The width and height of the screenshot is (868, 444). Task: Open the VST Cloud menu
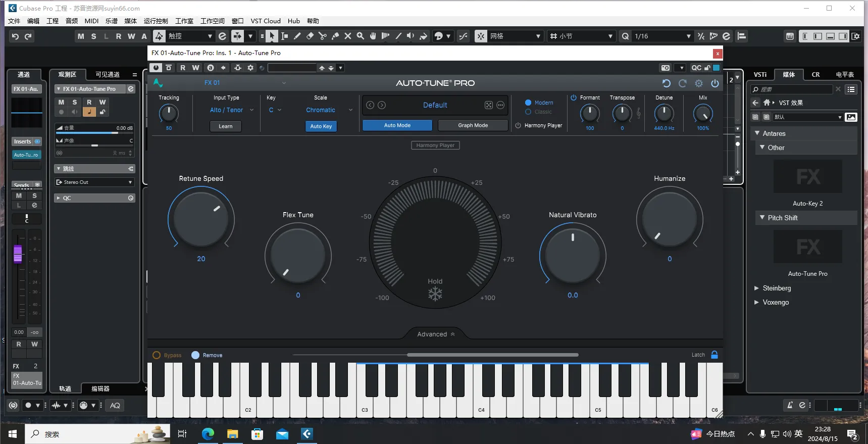tap(266, 21)
